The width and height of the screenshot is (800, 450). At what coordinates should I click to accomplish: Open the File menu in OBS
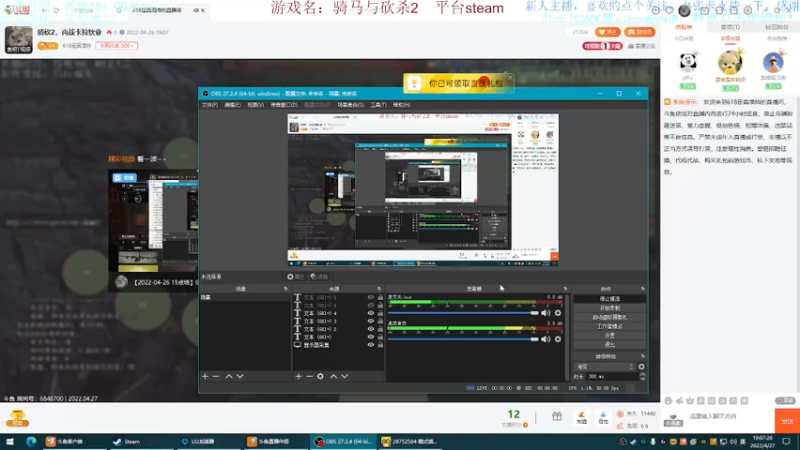point(209,105)
